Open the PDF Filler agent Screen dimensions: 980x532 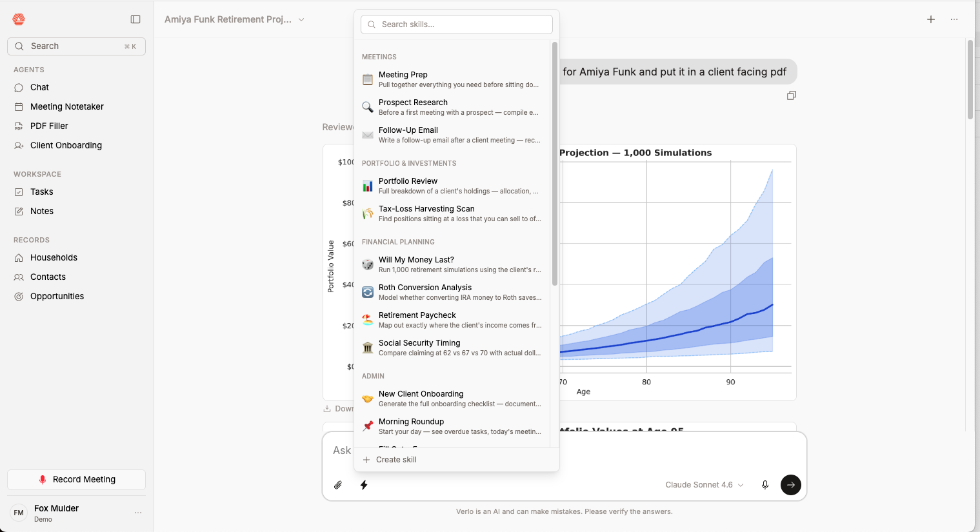point(48,126)
